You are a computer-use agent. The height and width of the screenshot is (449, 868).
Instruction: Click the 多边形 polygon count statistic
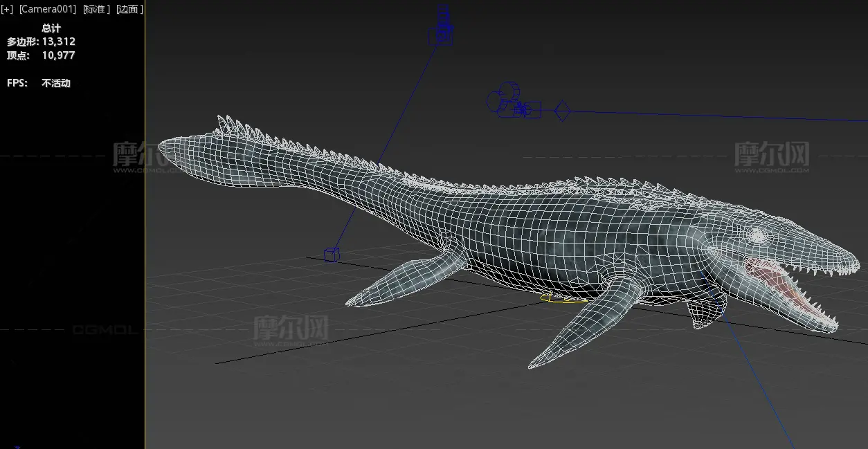(42, 42)
